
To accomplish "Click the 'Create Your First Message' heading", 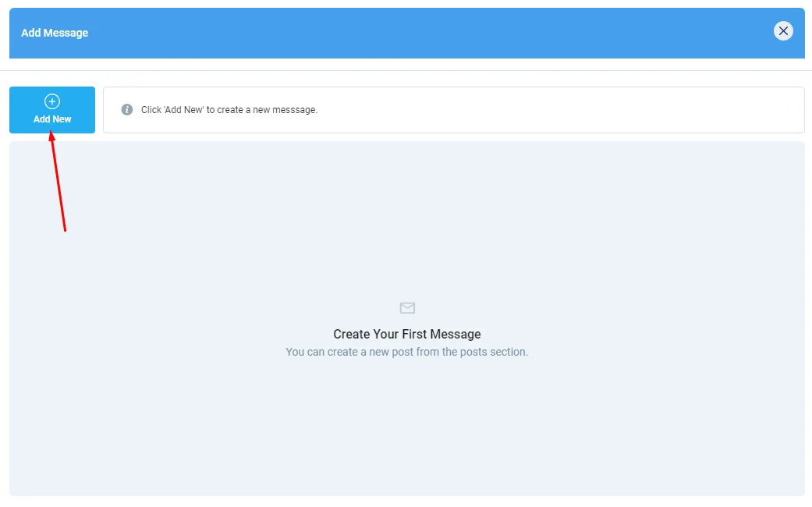I will pyautogui.click(x=407, y=334).
